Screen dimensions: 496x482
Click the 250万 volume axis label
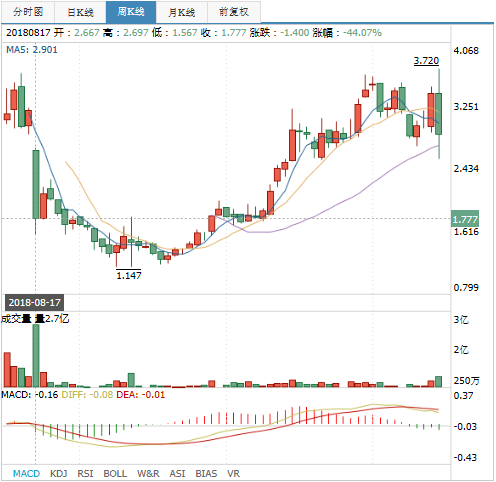point(466,381)
